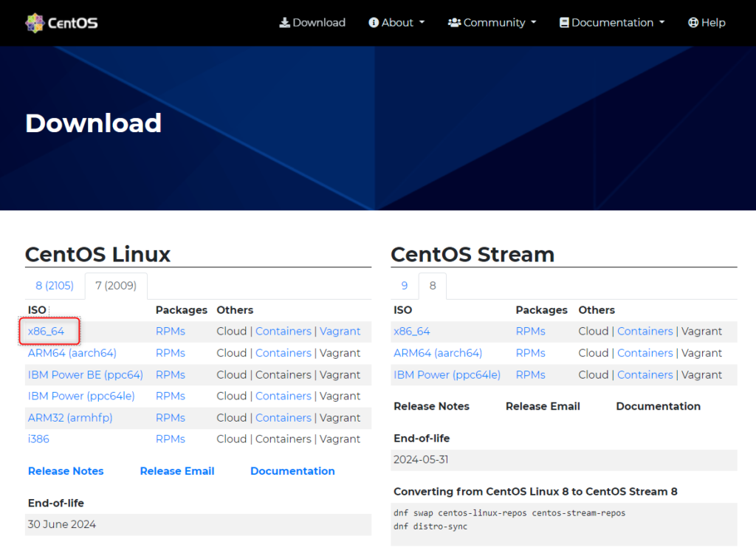Viewport: 756px width, 553px height.
Task: Open Vagrant link in CentOS Linux x86_64 row
Action: click(x=340, y=332)
